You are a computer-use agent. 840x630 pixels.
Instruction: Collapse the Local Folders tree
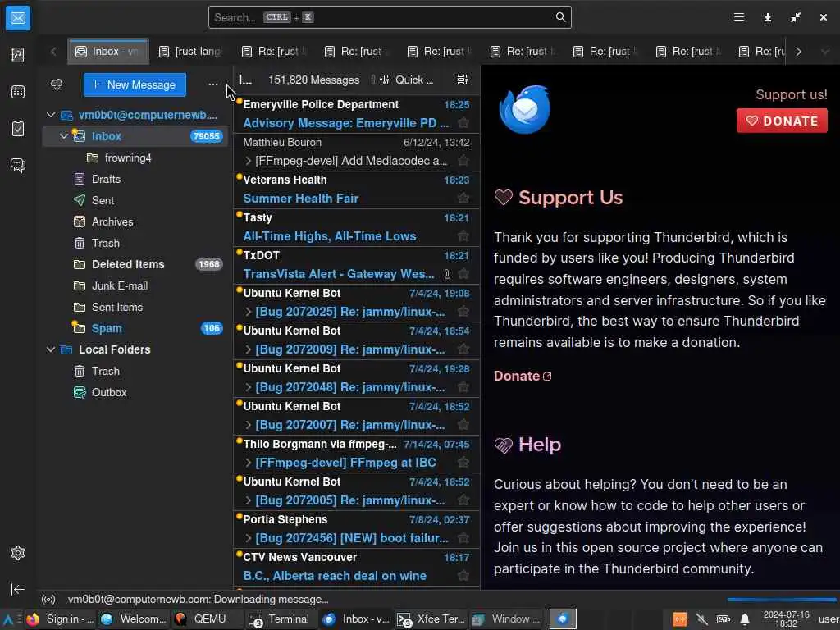pos(51,349)
